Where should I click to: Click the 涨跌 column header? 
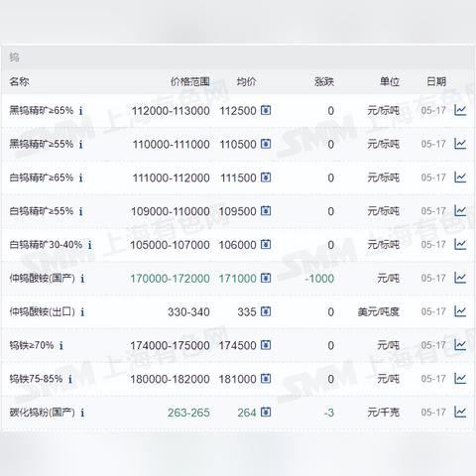[x=324, y=81]
